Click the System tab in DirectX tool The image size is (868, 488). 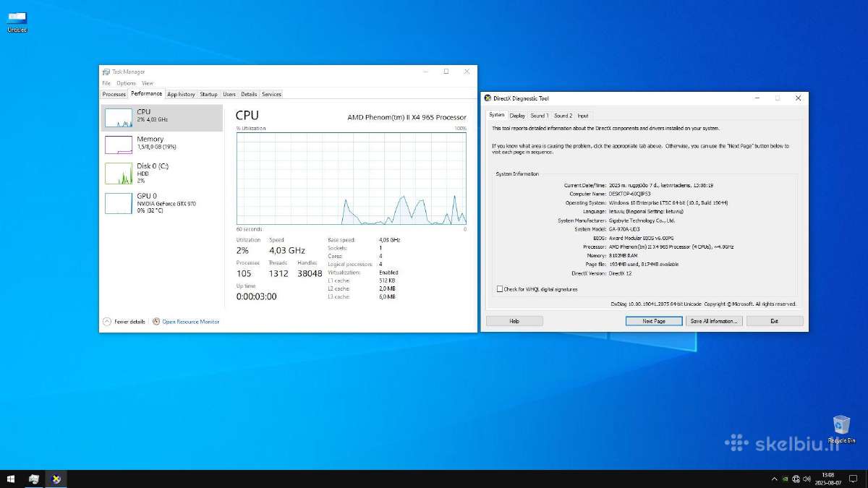point(496,115)
